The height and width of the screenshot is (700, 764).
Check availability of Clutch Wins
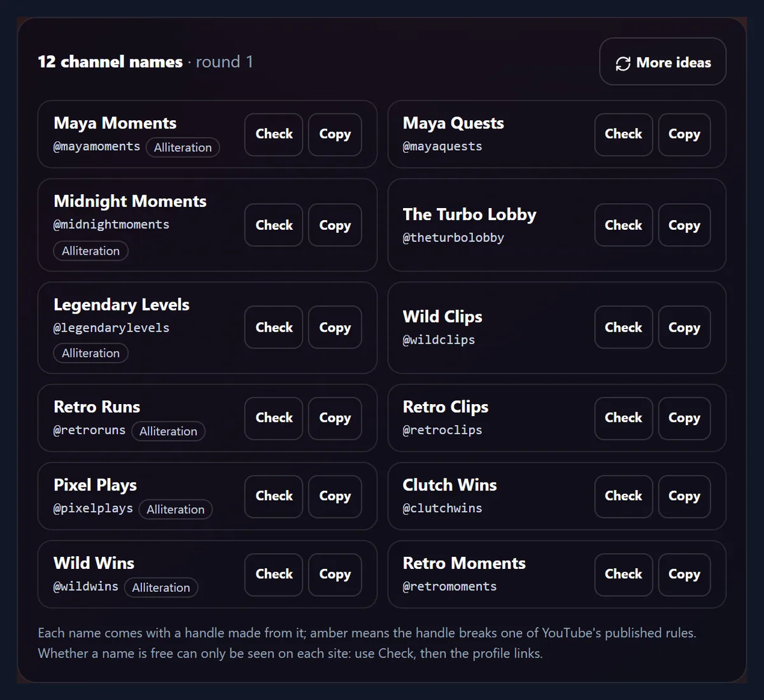coord(623,496)
